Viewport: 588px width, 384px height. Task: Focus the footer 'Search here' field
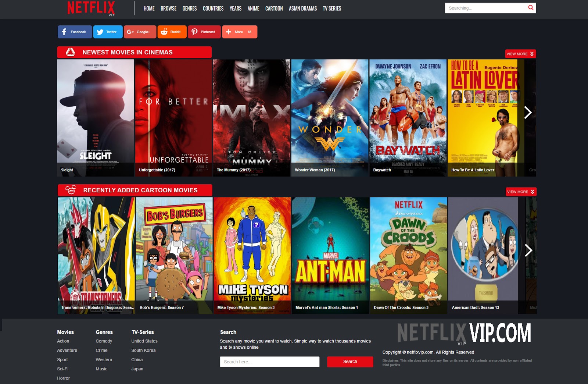(270, 362)
